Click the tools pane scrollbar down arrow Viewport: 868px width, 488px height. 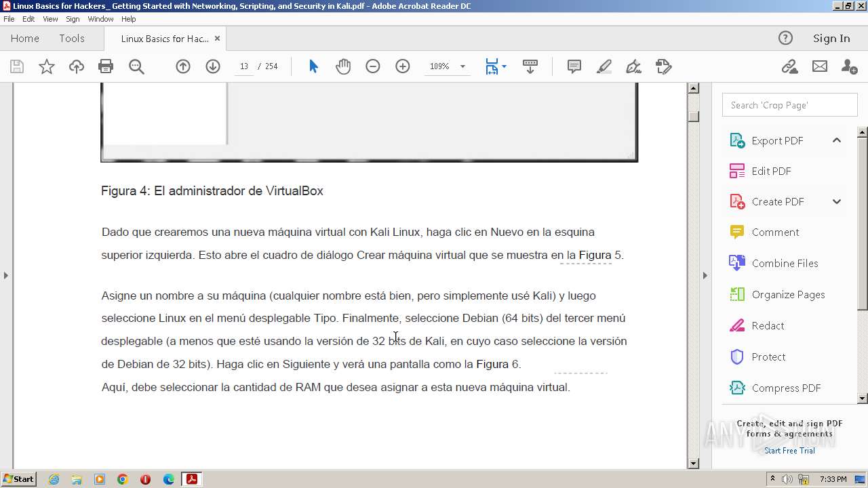tap(863, 399)
